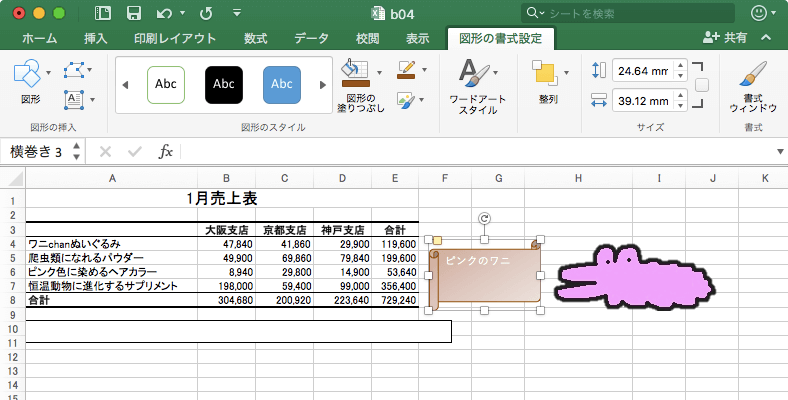Click the shape width field 39.12 mm
Screen dimensions: 788x400
point(643,101)
